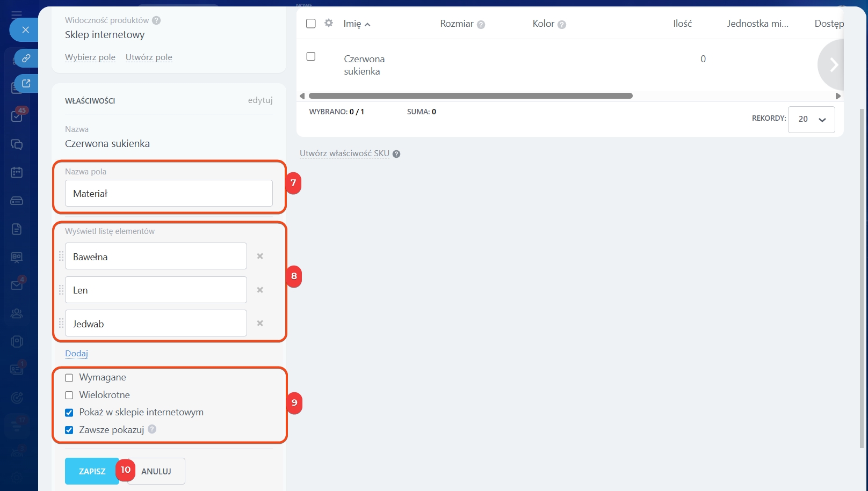868x491 pixels.
Task: Open the grid settings gear icon
Action: (x=329, y=23)
